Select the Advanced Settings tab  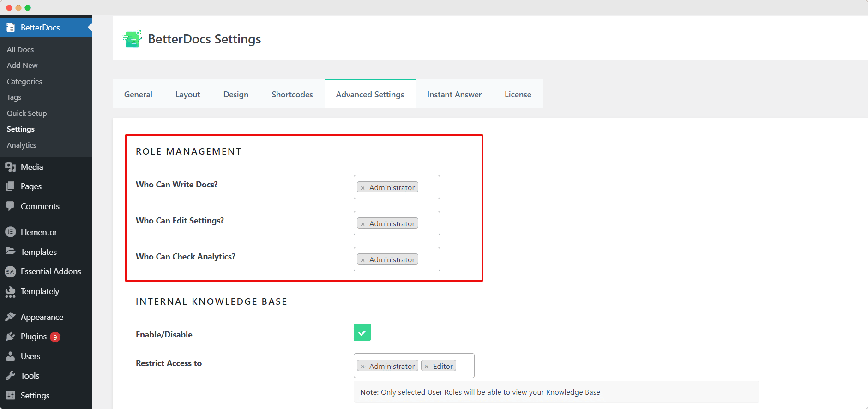pyautogui.click(x=370, y=94)
